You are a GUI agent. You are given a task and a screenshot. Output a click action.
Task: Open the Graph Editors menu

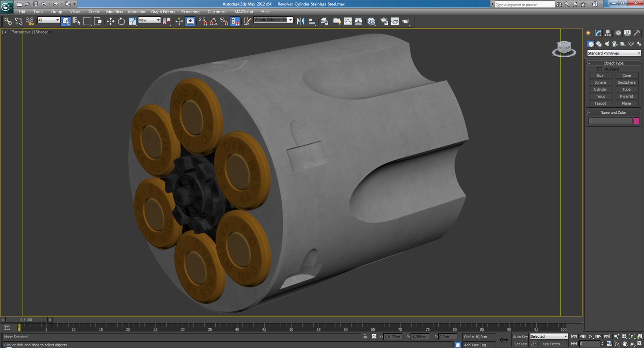(x=163, y=12)
